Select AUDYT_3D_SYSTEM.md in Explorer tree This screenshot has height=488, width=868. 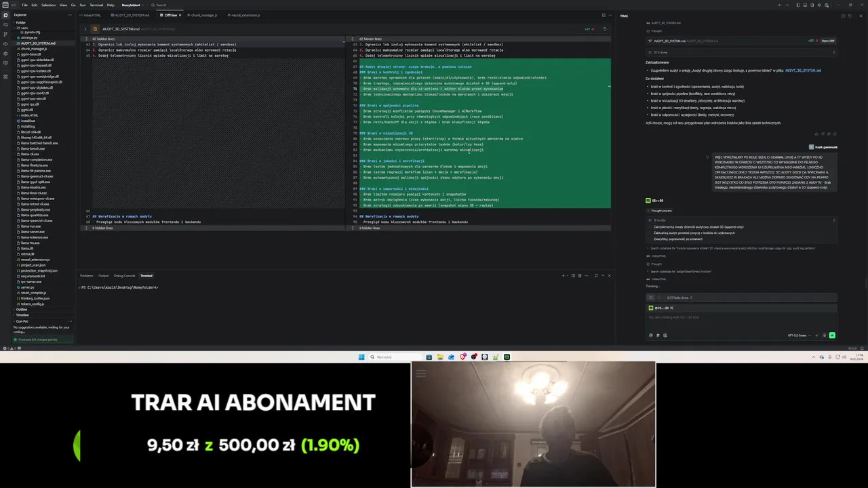[39, 43]
